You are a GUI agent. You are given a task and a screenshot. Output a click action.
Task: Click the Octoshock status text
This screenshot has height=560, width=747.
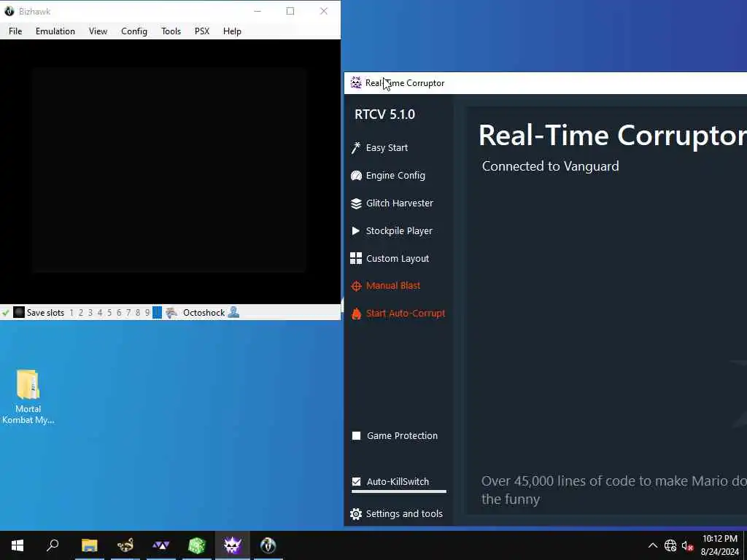point(204,313)
